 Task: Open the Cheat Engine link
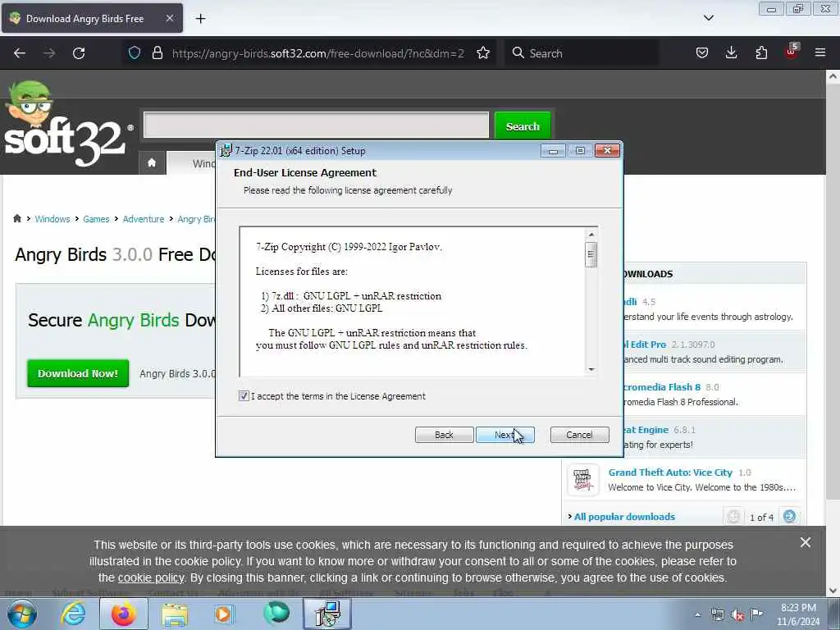tap(645, 430)
